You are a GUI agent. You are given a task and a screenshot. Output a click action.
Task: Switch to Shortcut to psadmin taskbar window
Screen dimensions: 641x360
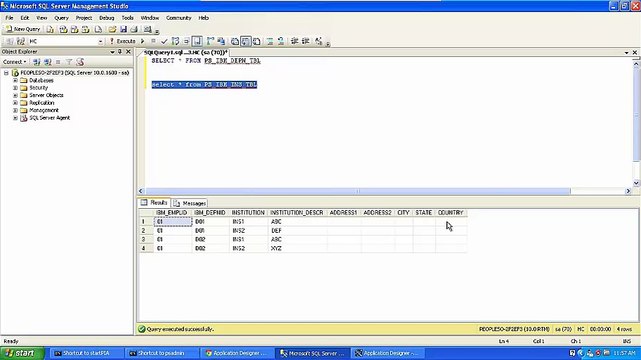tap(162, 353)
